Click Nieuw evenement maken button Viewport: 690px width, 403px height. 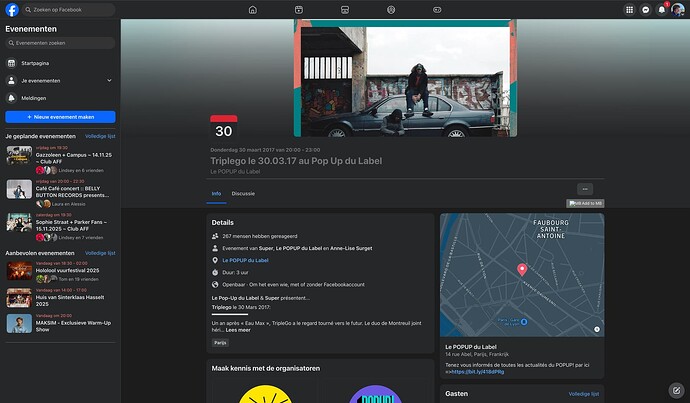click(60, 117)
